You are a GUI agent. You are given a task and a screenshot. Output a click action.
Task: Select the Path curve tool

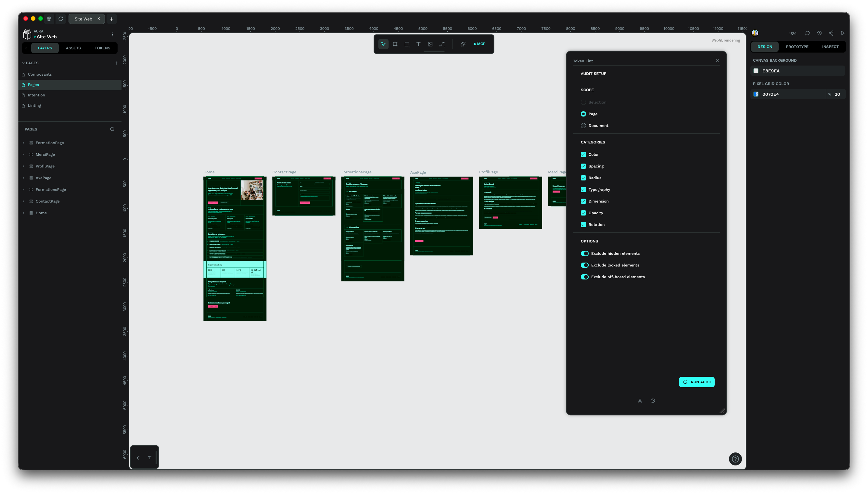pos(442,44)
